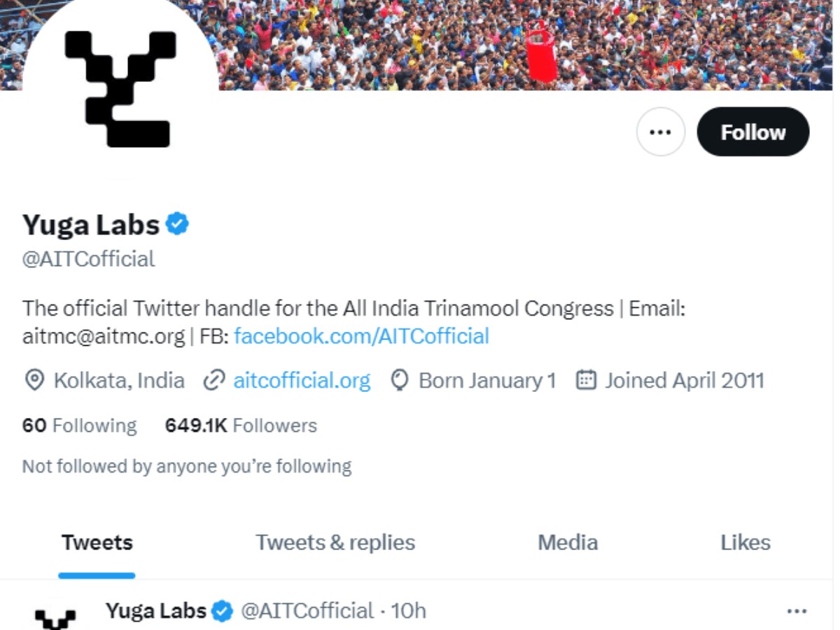
Task: Open the three-dot more options button
Action: (660, 132)
